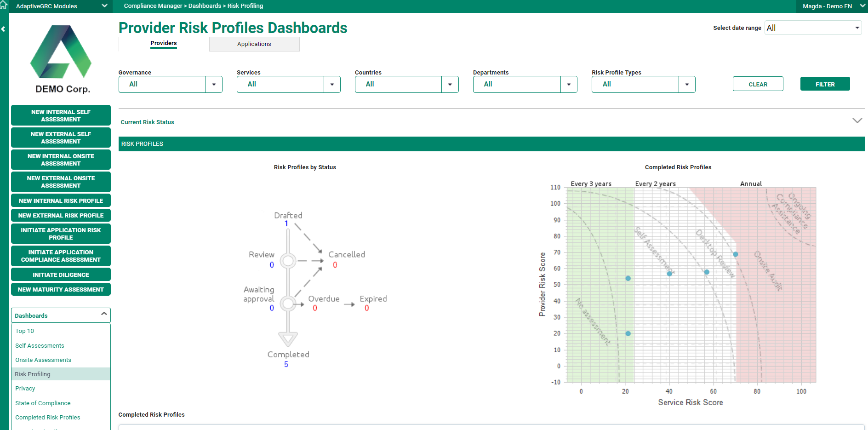Viewport: 868px width, 430px height.
Task: Open the Countries filter dropdown
Action: pos(450,84)
